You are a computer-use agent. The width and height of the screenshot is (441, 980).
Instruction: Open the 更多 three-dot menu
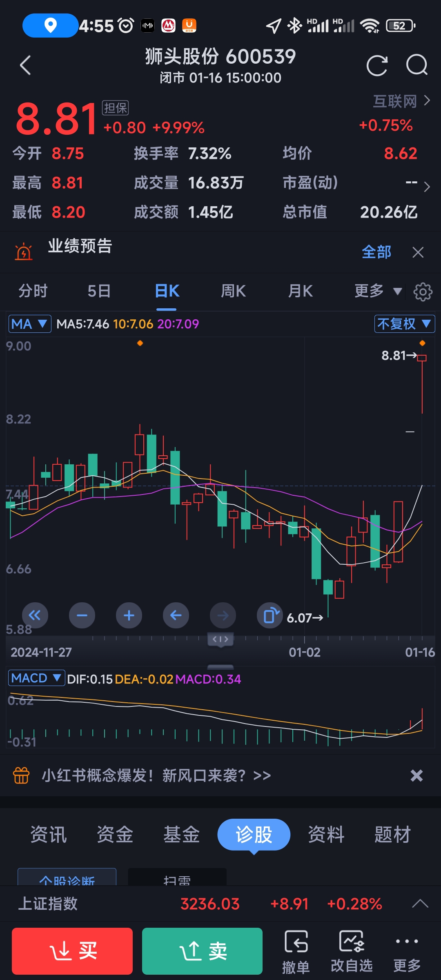407,951
